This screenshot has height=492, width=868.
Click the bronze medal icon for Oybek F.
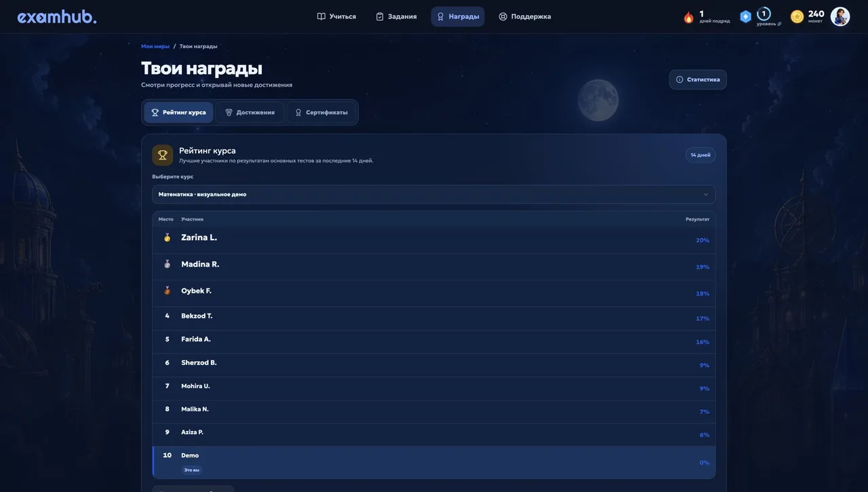tap(167, 290)
